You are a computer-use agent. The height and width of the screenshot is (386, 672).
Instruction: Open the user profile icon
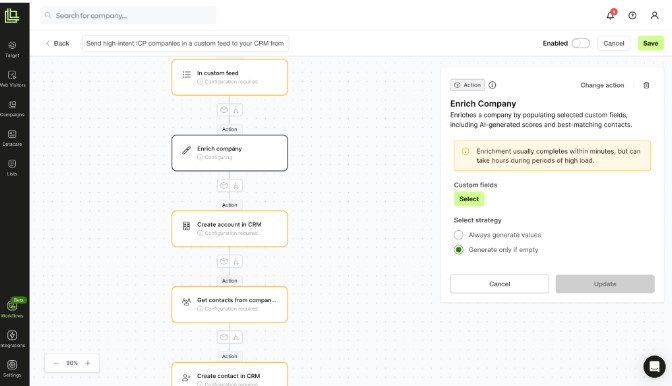pos(654,15)
